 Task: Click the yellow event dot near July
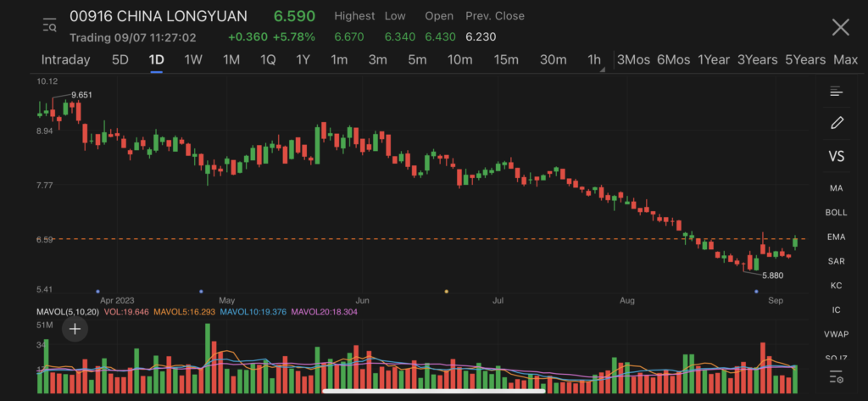(447, 292)
